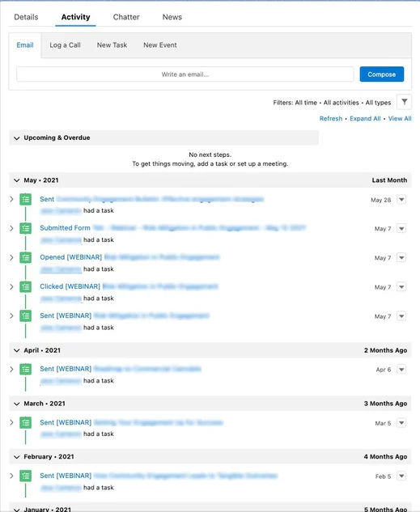
Task: Click the View All link
Action: tap(400, 119)
